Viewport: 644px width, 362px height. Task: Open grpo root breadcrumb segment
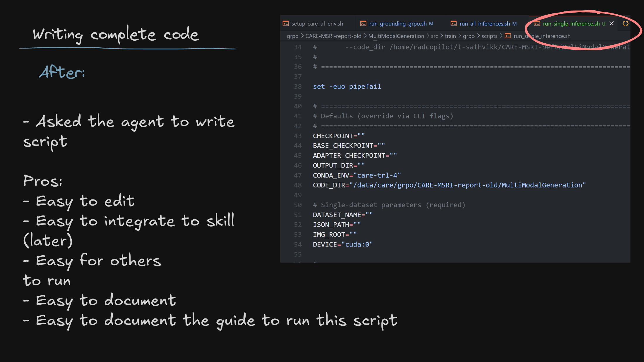(x=292, y=36)
